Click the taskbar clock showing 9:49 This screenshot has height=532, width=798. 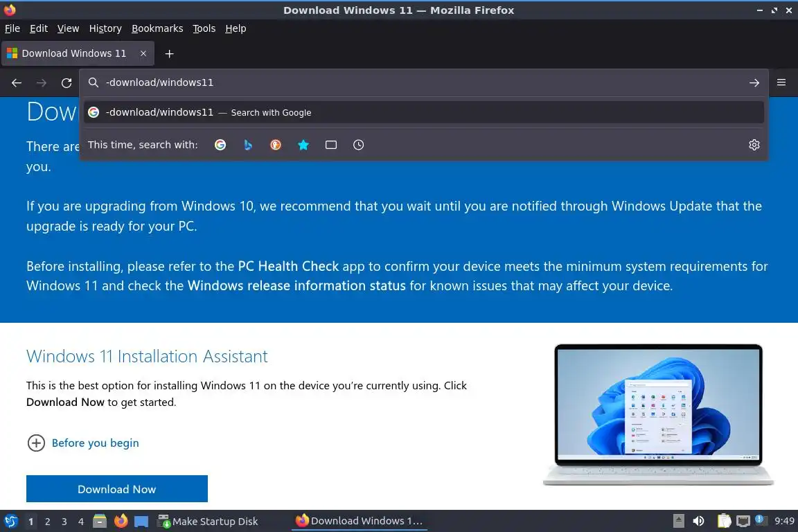coord(783,521)
